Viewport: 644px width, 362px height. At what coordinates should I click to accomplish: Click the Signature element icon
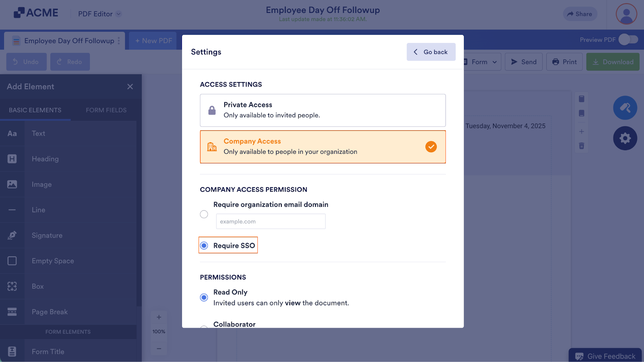[x=12, y=235]
